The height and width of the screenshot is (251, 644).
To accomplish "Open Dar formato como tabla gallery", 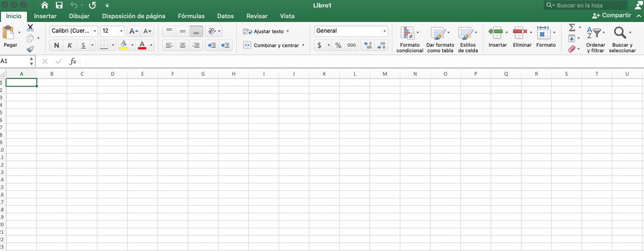I will (440, 39).
